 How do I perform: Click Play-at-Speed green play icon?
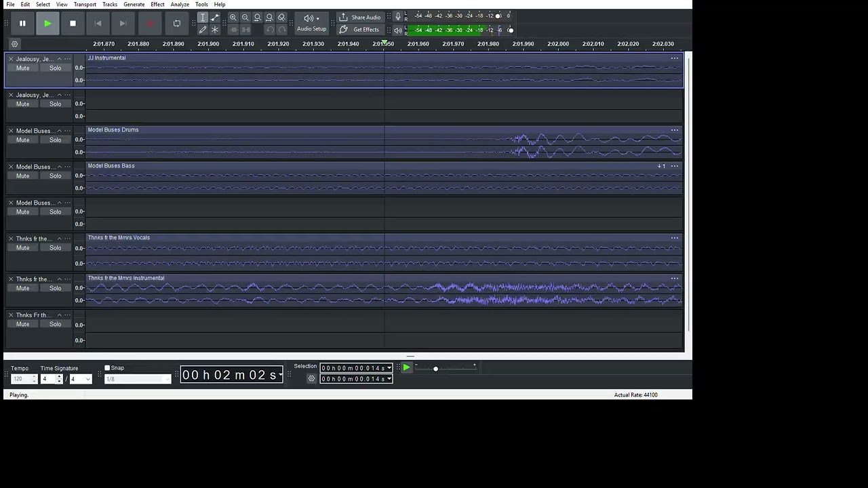pos(406,367)
